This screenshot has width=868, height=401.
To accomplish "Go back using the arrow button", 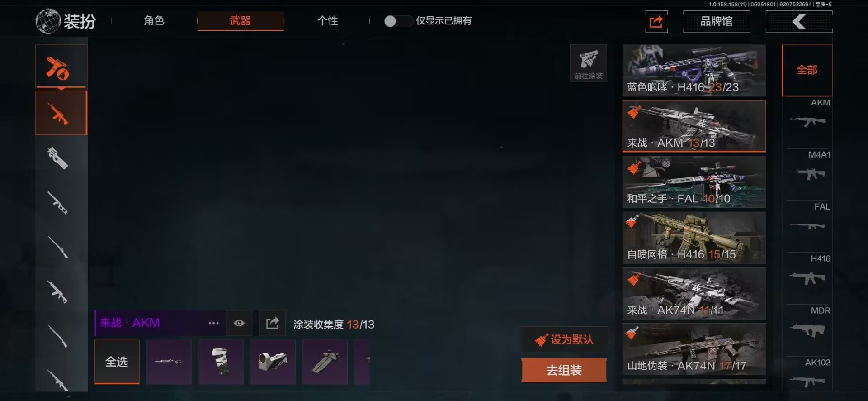I will (x=799, y=21).
